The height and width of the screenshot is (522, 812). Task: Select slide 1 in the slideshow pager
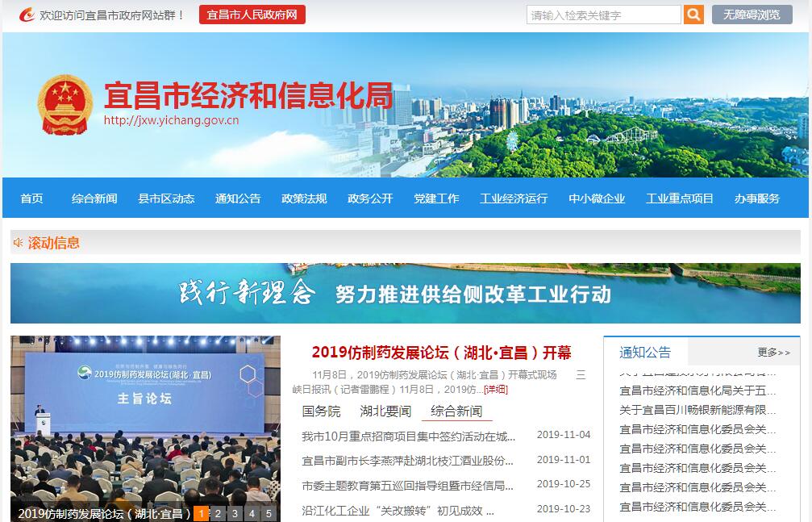coord(201,514)
